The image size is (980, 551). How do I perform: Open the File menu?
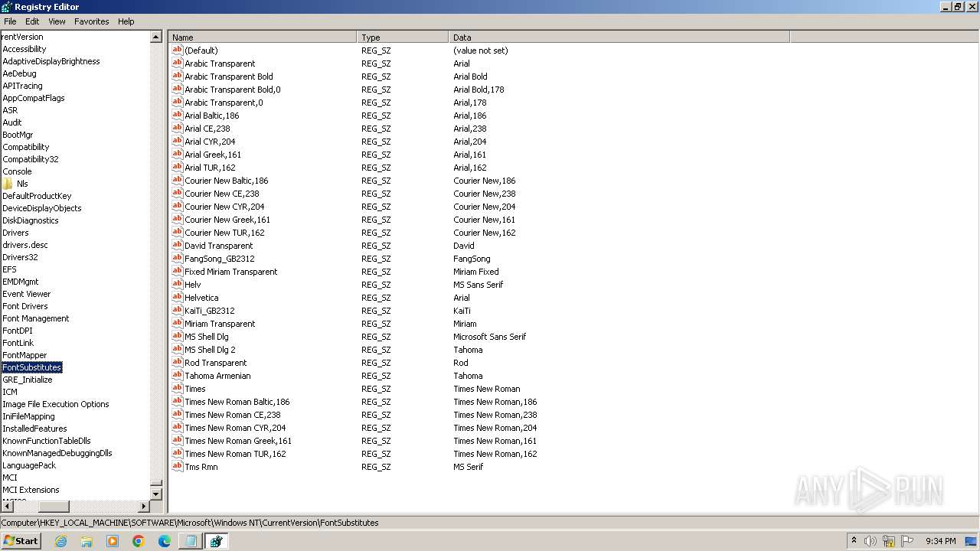click(x=10, y=21)
